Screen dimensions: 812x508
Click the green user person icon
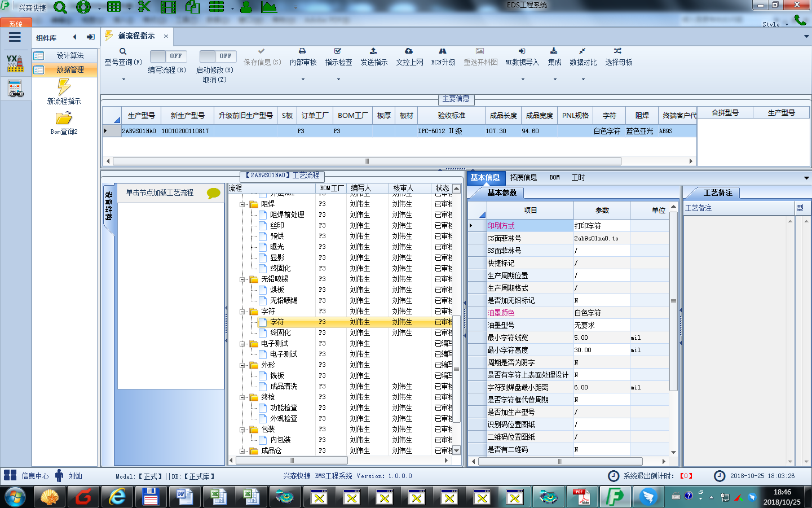pos(246,7)
